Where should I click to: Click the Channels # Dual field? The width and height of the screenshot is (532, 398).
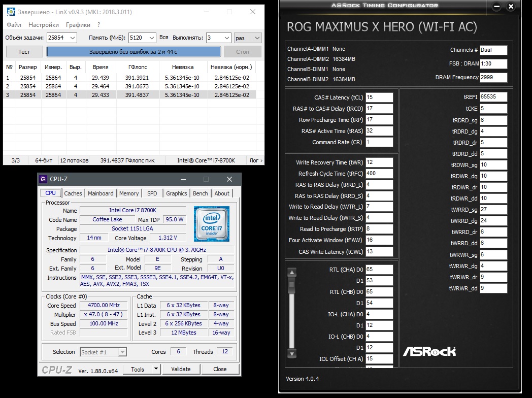coord(493,50)
